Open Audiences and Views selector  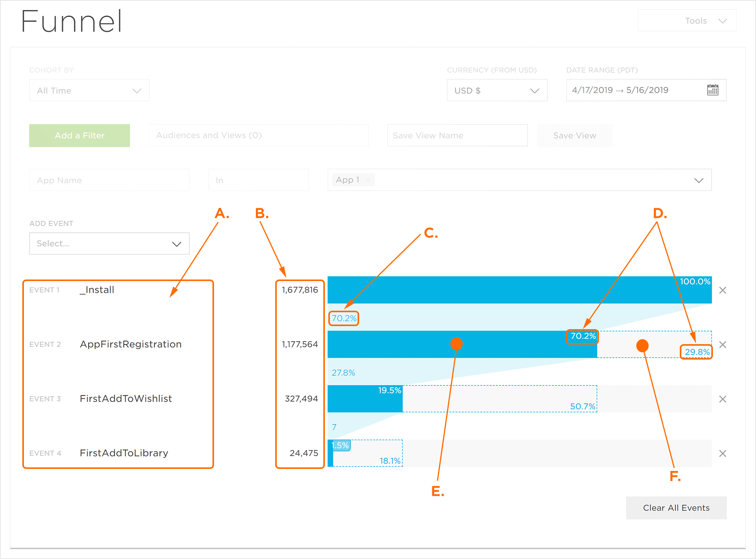pos(258,136)
